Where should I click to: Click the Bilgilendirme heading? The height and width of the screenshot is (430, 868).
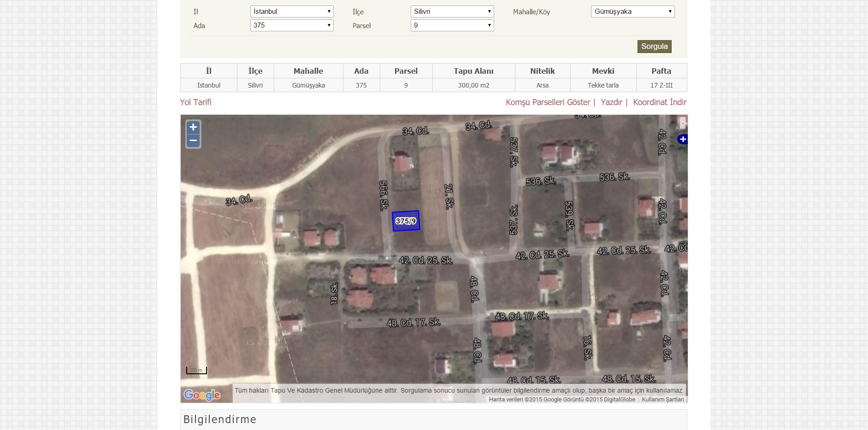(x=220, y=419)
